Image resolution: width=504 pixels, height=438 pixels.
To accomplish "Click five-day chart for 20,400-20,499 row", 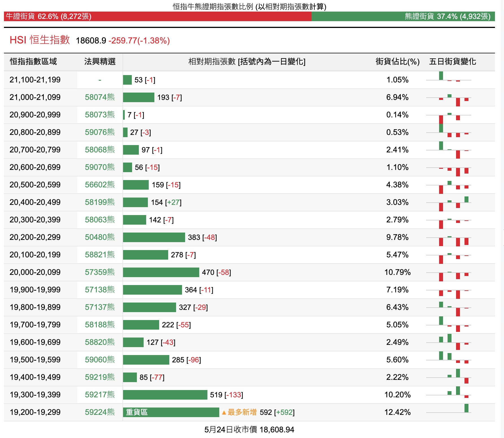I will (448, 203).
